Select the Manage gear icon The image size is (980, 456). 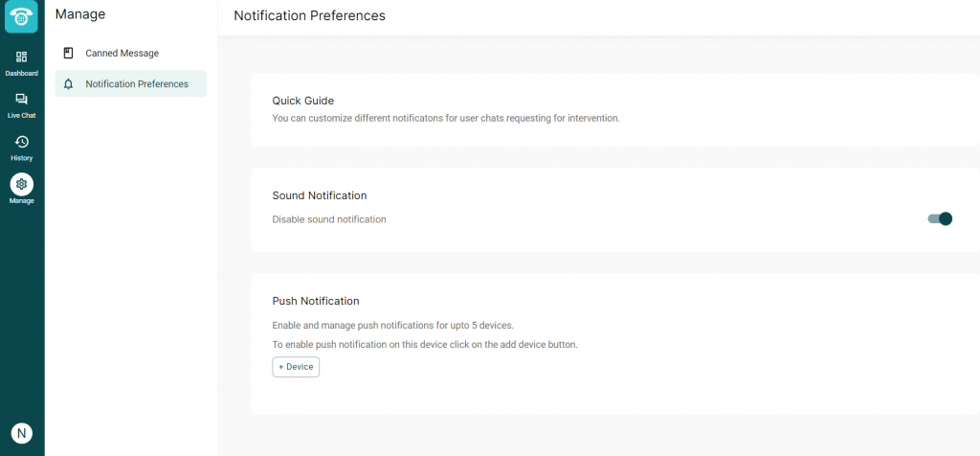pos(22,184)
